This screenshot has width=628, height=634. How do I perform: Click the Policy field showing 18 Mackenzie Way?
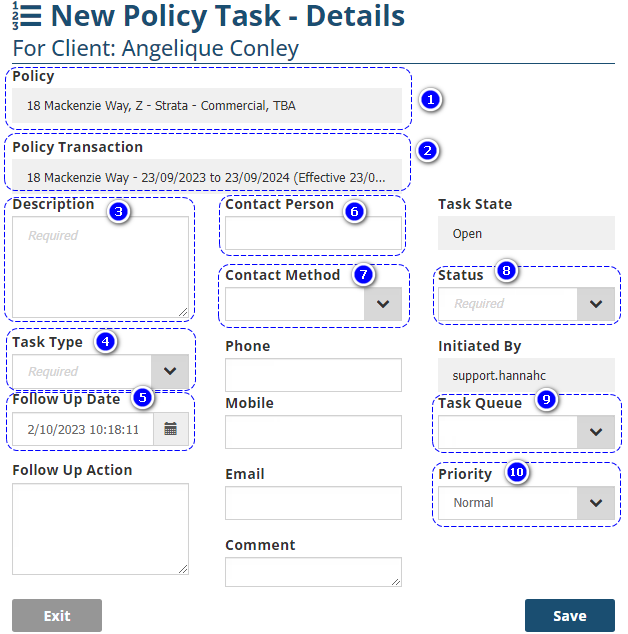tap(207, 105)
